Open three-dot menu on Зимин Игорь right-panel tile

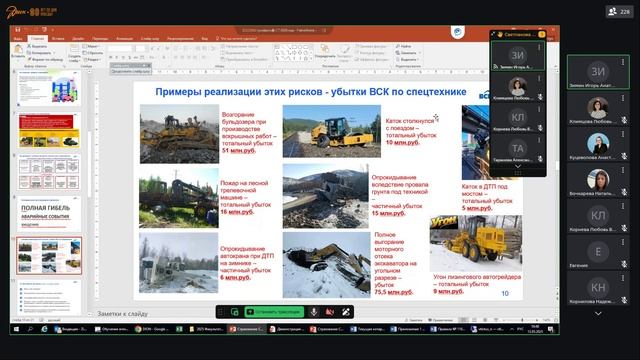pyautogui.click(x=623, y=62)
